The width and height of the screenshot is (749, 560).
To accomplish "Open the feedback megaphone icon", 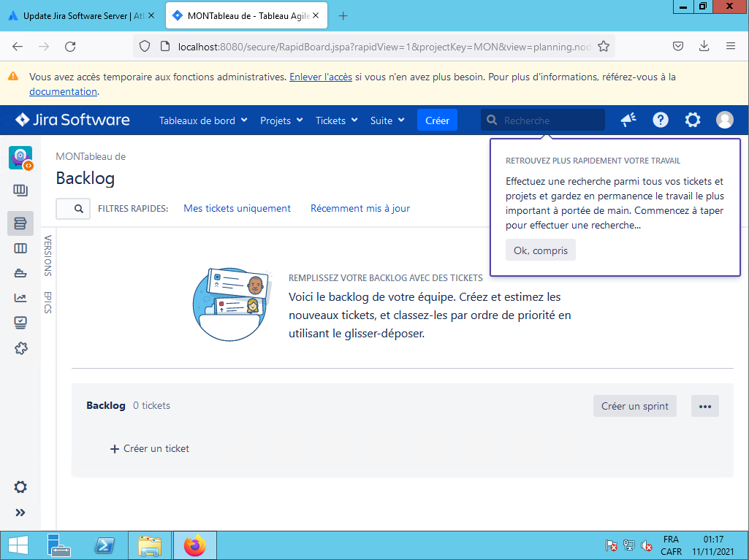I will 628,120.
